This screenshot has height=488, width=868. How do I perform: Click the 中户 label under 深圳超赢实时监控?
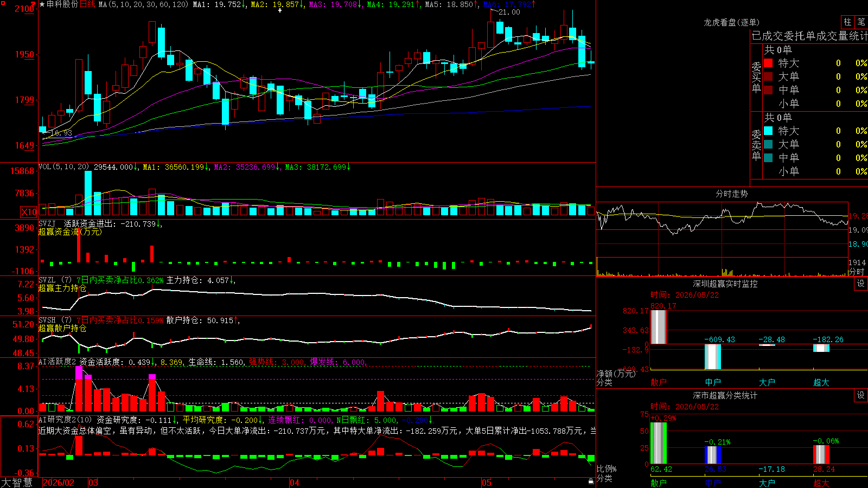click(x=713, y=382)
